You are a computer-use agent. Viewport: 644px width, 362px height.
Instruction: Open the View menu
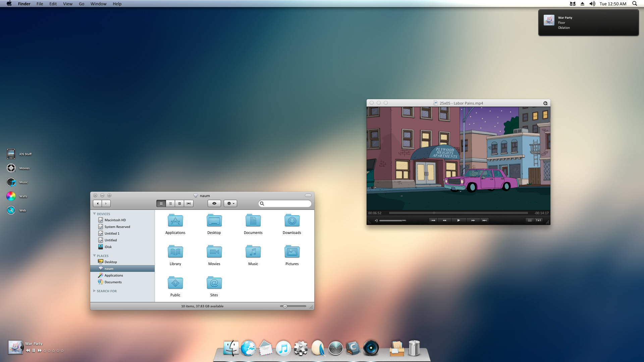(68, 4)
